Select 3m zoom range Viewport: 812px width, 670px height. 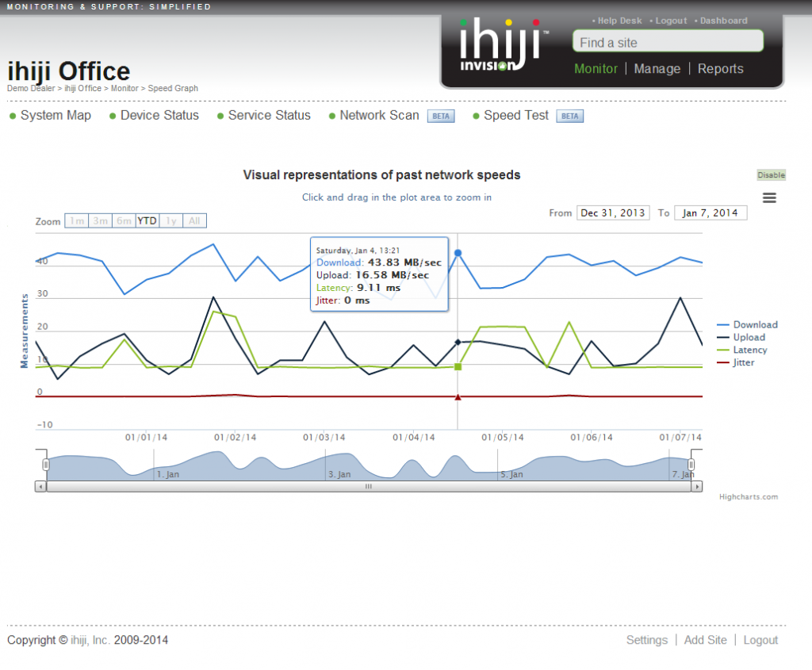(101, 221)
